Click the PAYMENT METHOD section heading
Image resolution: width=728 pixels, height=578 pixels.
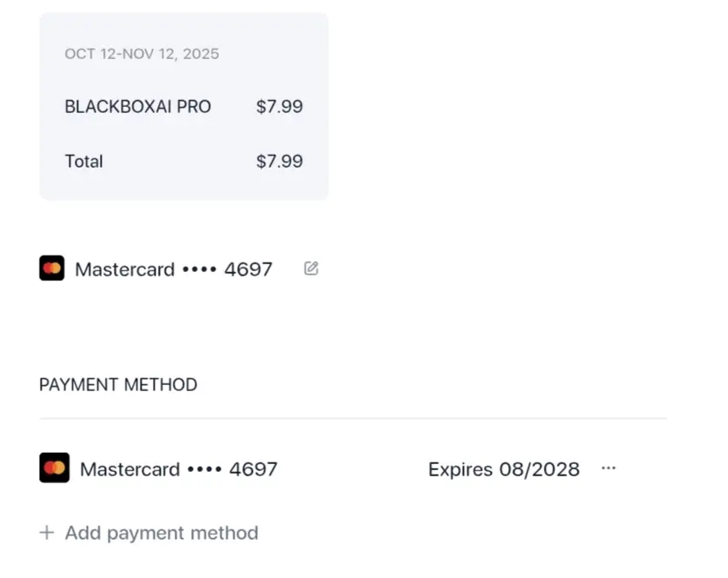[118, 385]
